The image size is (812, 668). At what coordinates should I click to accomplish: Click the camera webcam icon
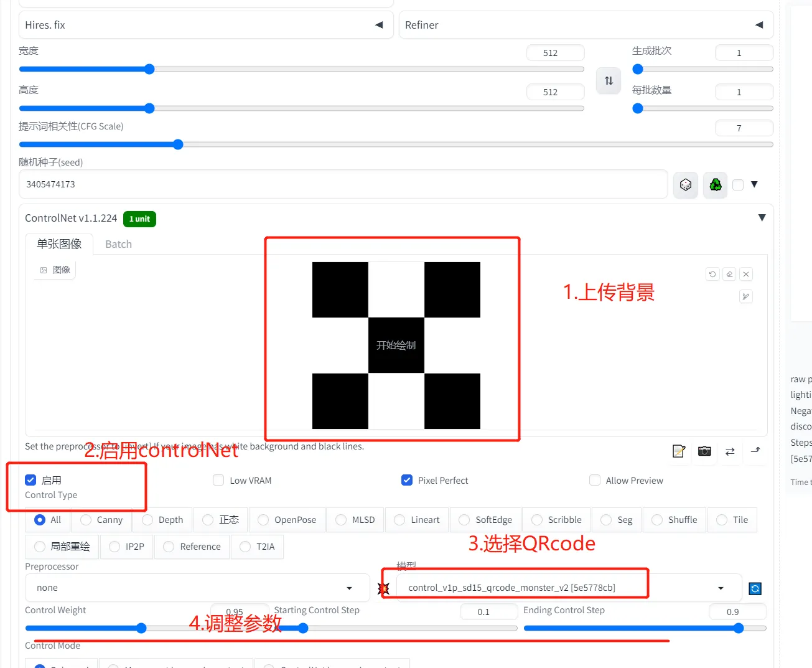pos(704,451)
